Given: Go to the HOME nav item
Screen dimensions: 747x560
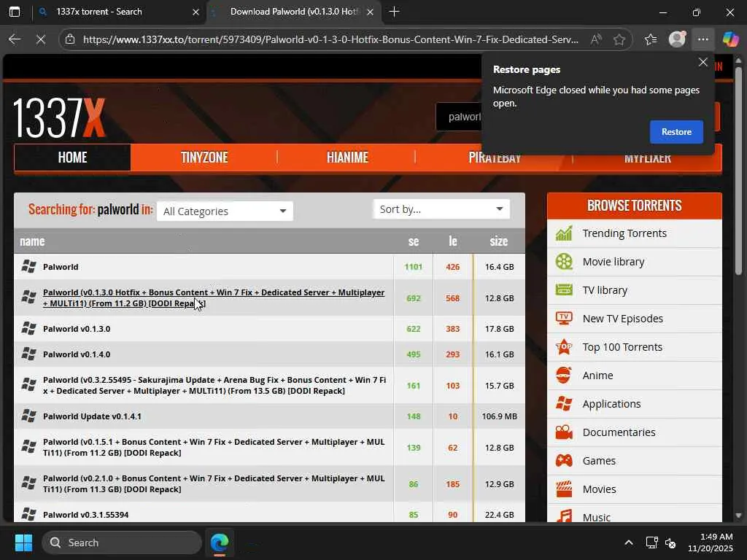Looking at the screenshot, I should [x=72, y=157].
